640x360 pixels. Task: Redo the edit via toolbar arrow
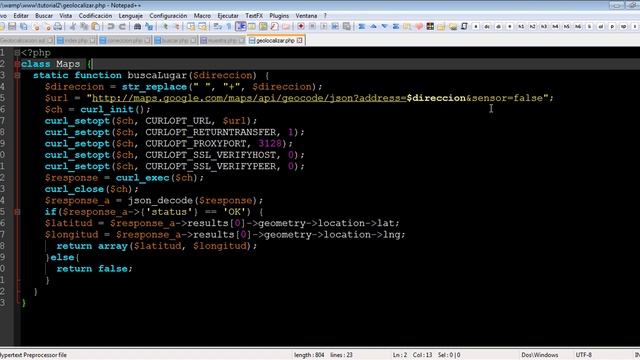[x=122, y=27]
